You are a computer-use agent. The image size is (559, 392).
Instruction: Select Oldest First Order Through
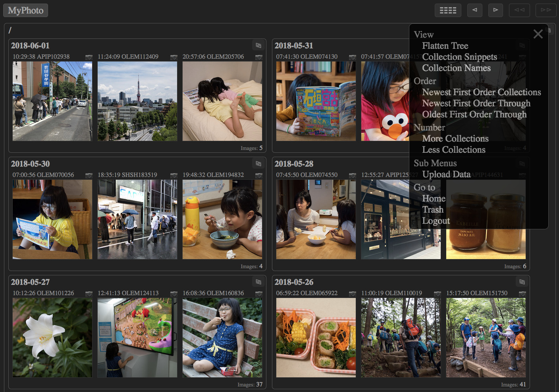tap(474, 114)
